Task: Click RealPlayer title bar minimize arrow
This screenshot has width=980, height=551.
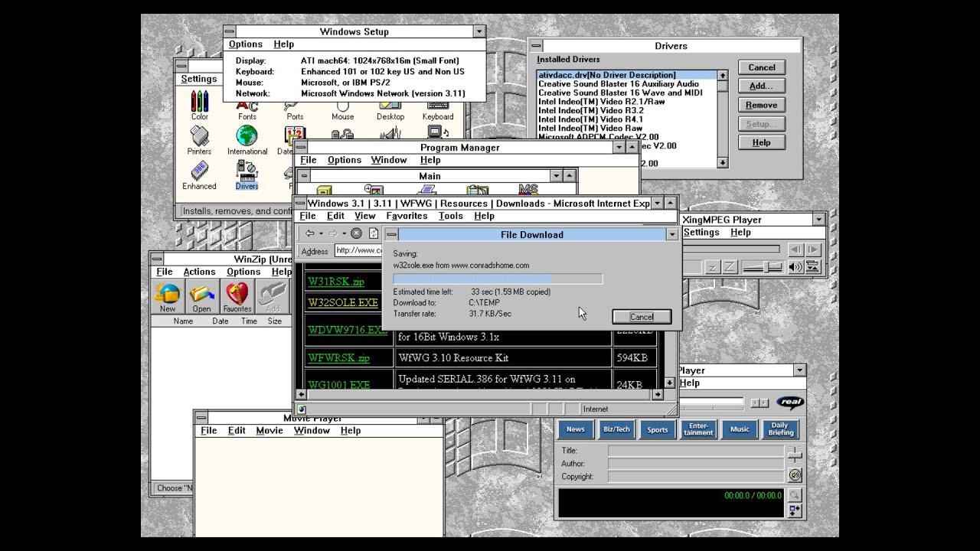Action: coord(799,370)
